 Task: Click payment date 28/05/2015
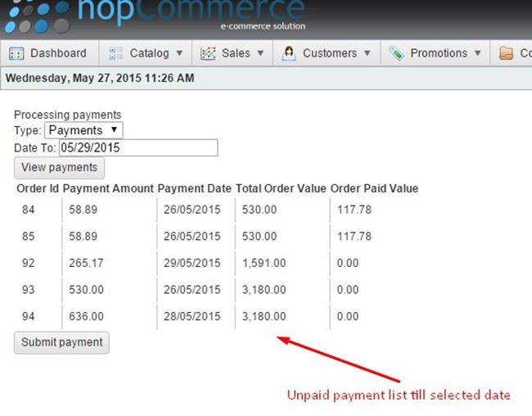coord(192,316)
